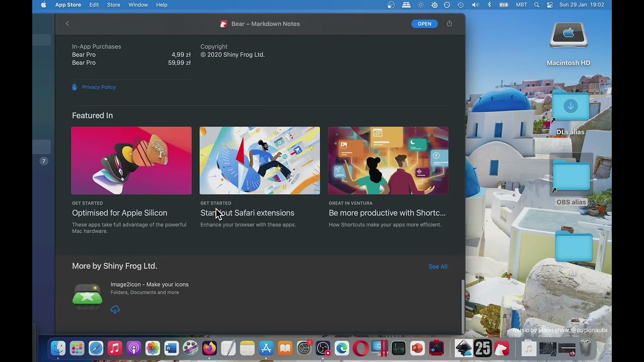Open the App Store menu
Screen dimensions: 644x362
[x=68, y=5]
